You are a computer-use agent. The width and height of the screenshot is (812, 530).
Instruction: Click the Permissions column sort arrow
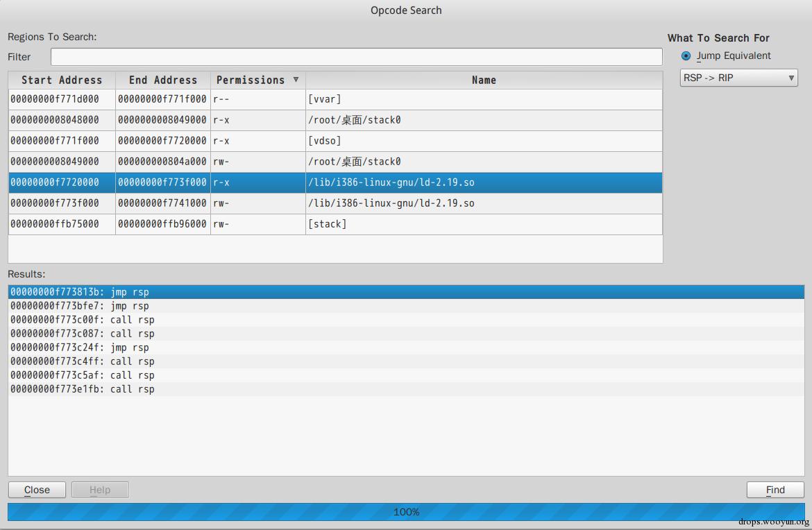(296, 80)
